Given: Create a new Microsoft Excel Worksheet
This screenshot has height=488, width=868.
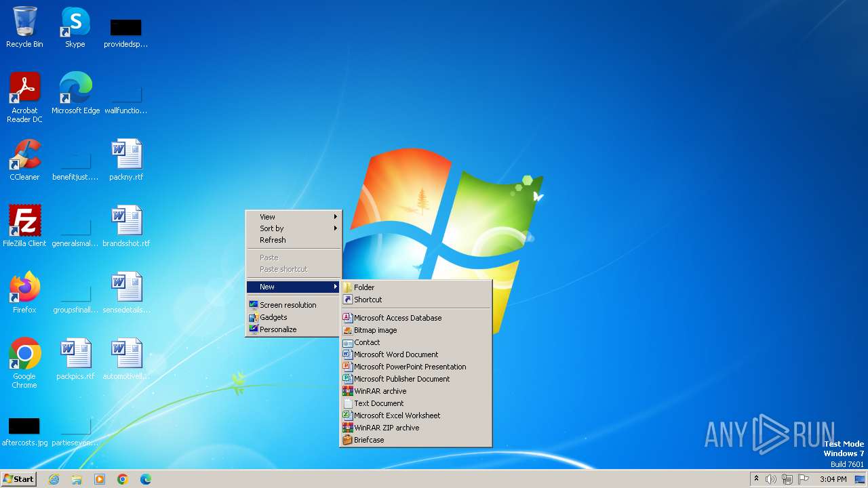Looking at the screenshot, I should (x=416, y=415).
